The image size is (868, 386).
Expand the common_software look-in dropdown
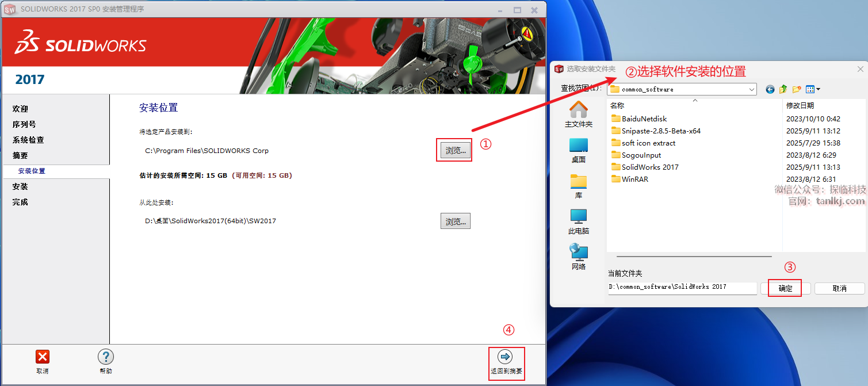[752, 89]
